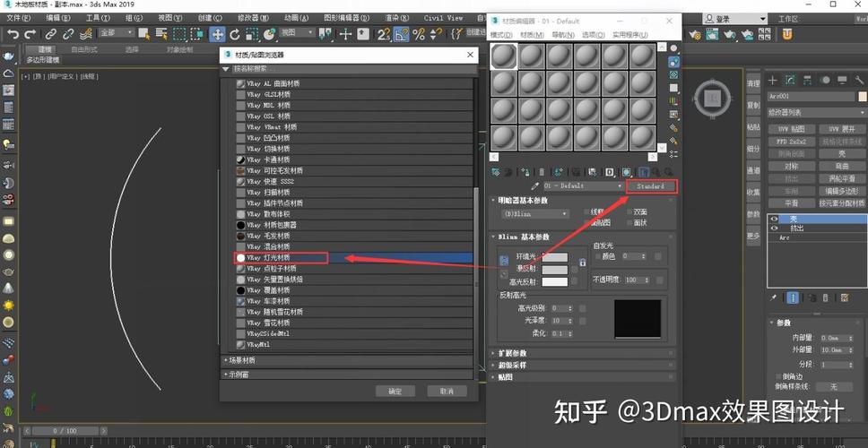Click the 环境光 ambient color swatch
Viewport: 868px width, 448px height.
click(x=555, y=257)
